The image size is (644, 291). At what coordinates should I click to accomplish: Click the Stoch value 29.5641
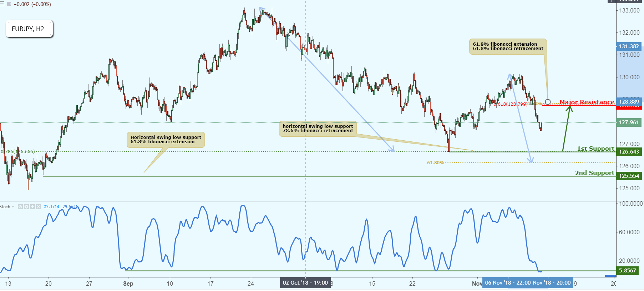[70, 207]
